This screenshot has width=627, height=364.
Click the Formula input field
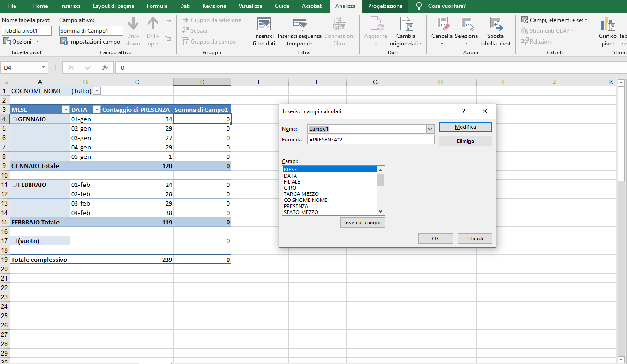[371, 140]
